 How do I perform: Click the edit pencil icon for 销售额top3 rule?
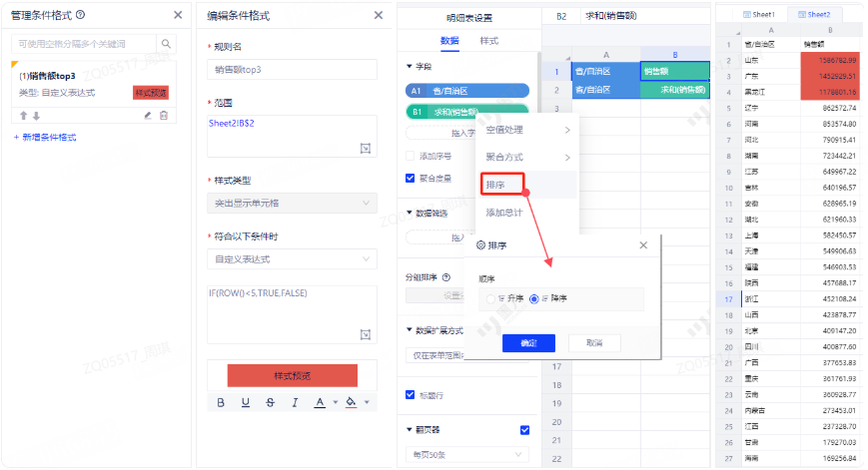click(148, 116)
